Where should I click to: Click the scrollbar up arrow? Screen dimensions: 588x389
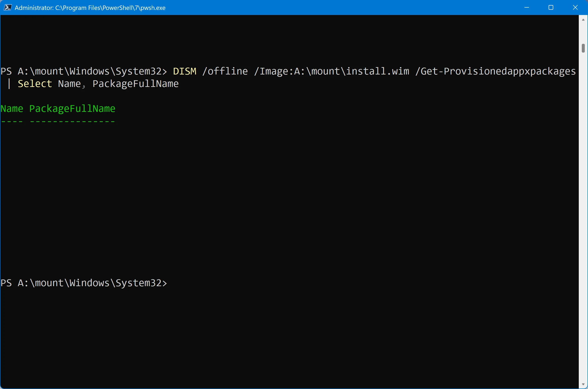tap(583, 20)
